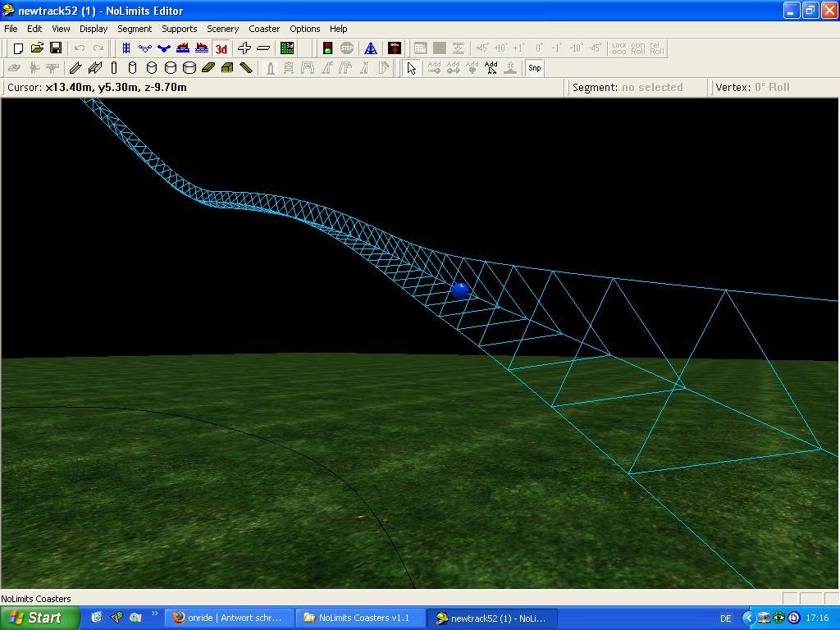Click the DE language indicator
The width and height of the screenshot is (840, 630).
pyautogui.click(x=725, y=619)
